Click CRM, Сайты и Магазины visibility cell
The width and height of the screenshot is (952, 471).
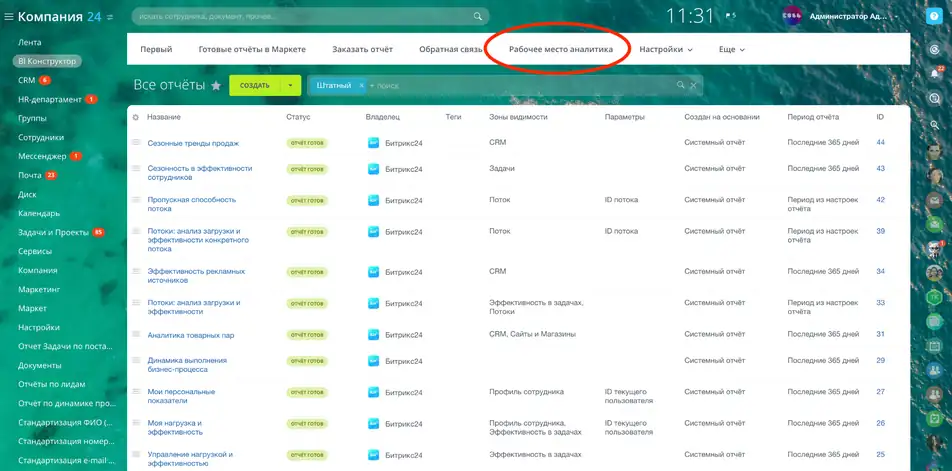click(532, 334)
